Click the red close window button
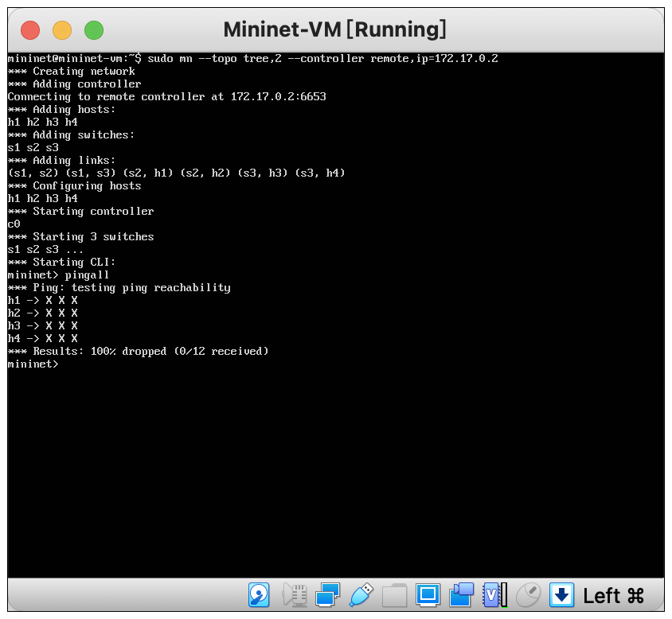Screen dimensions: 672x619 (30, 30)
